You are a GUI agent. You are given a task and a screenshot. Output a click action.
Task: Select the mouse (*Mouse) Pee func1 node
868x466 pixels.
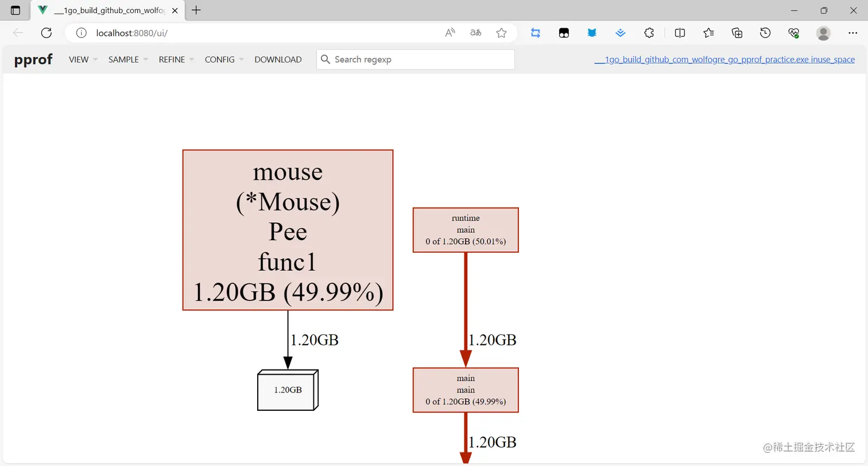click(288, 230)
